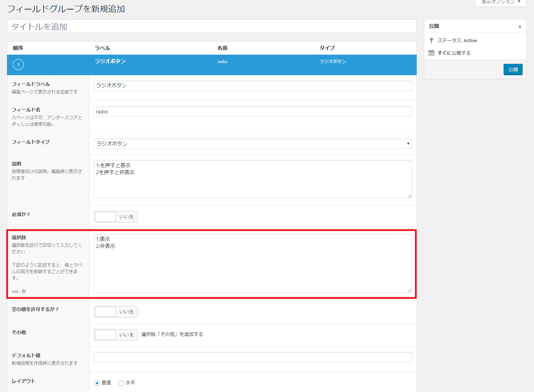Click the 公開 publish button

tap(513, 70)
